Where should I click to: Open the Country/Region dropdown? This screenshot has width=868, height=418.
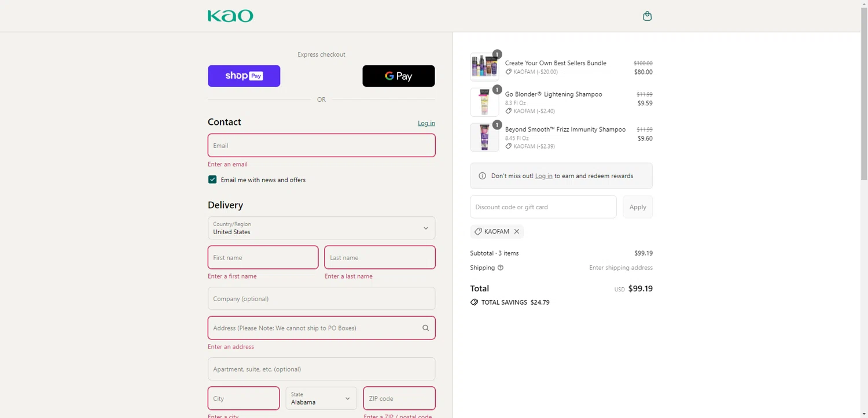[321, 228]
